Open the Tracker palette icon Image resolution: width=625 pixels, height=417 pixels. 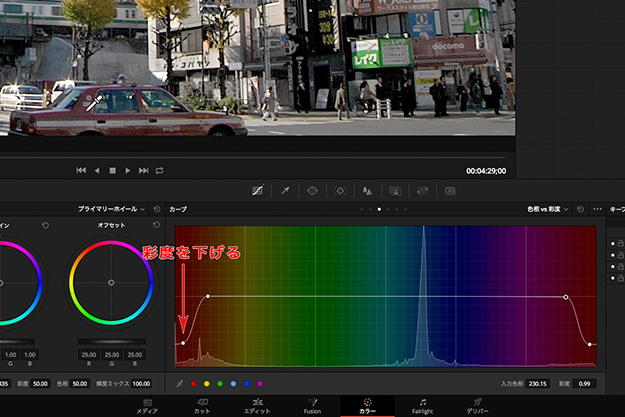(x=340, y=190)
